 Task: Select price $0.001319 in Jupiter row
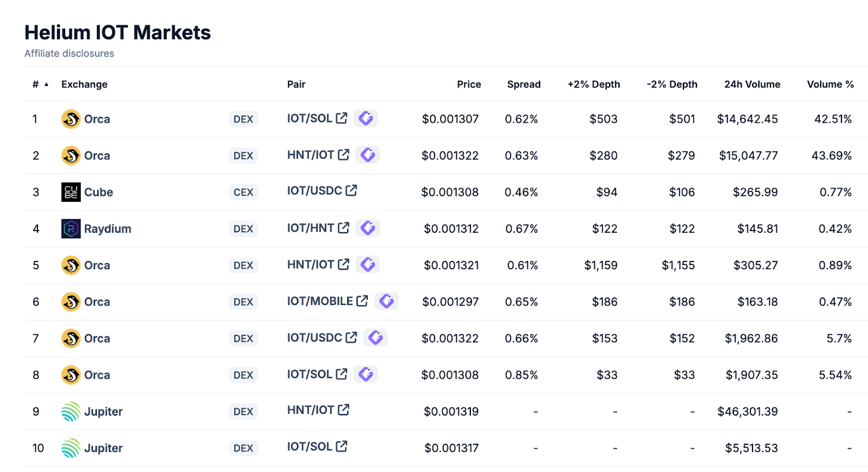pyautogui.click(x=451, y=411)
